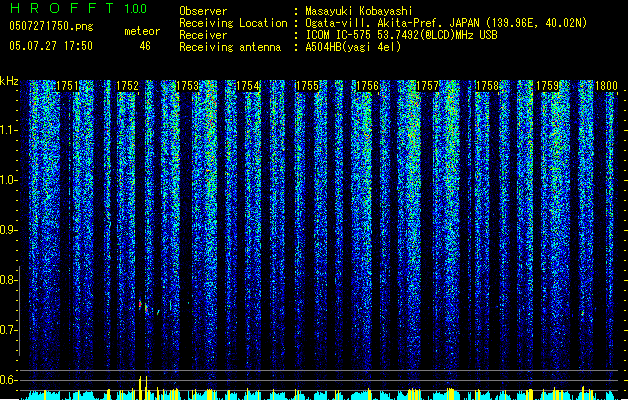Click the 0.7 frequency axis label
Viewport: 629px width, 400px height.
tap(9, 330)
